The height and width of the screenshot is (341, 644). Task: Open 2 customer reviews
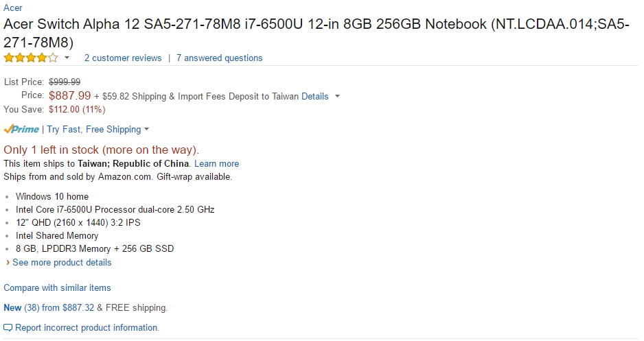click(x=123, y=58)
